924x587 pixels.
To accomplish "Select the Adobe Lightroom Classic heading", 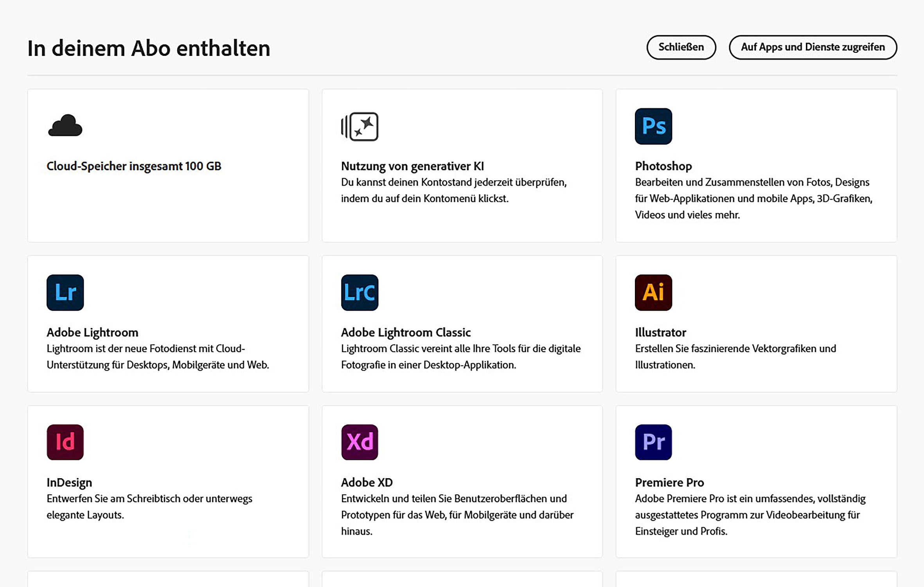I will pyautogui.click(x=406, y=332).
